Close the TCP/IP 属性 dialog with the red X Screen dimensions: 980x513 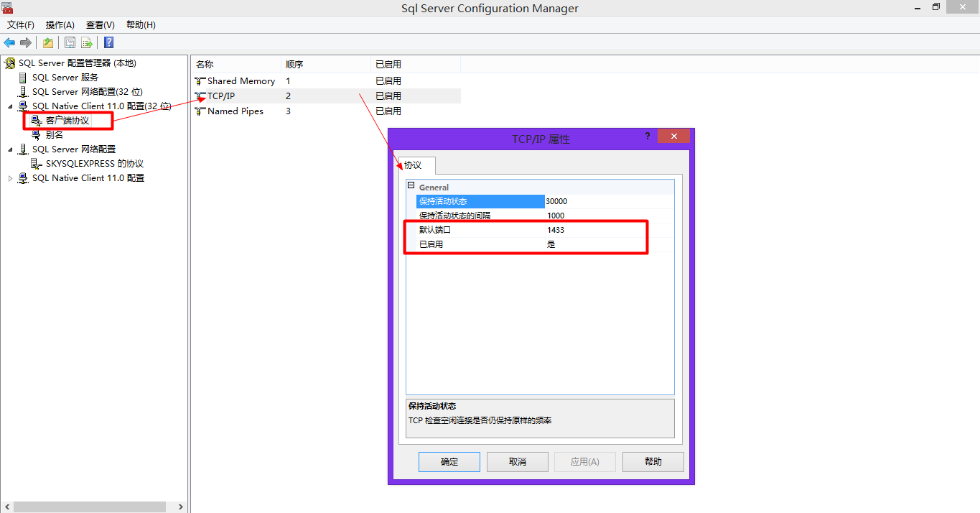tap(673, 136)
